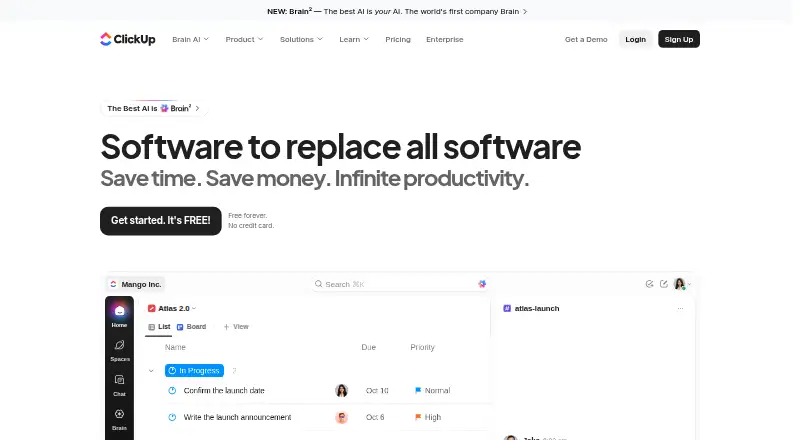Click the ClickUp logo
This screenshot has width=800, height=440.
pyautogui.click(x=128, y=39)
